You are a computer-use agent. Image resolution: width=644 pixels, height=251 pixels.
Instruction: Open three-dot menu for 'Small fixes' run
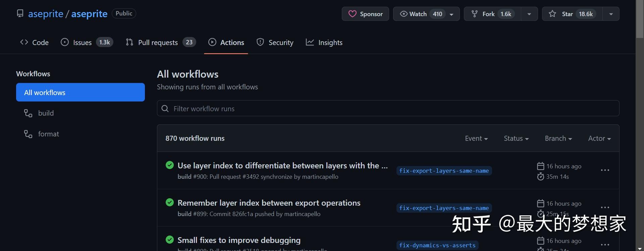[x=605, y=245]
